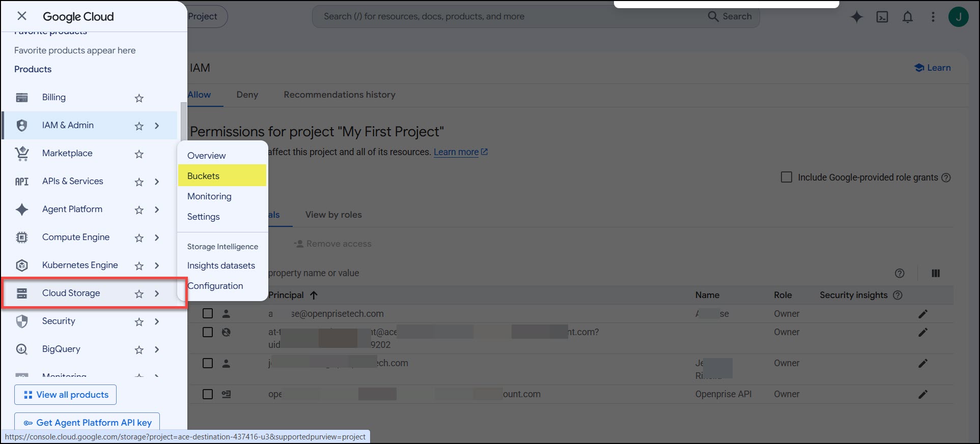Favorite Cloud Storage with star
Image resolution: width=980 pixels, height=444 pixels.
(x=139, y=294)
